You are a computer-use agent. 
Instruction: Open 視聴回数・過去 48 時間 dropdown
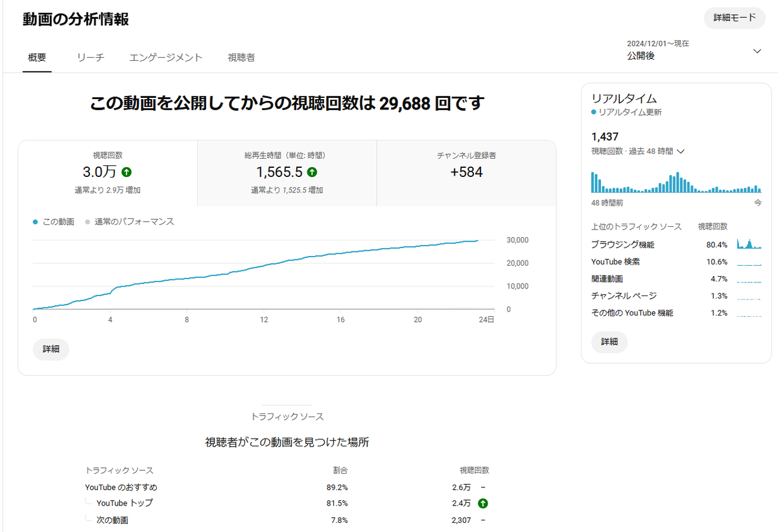[x=638, y=151]
